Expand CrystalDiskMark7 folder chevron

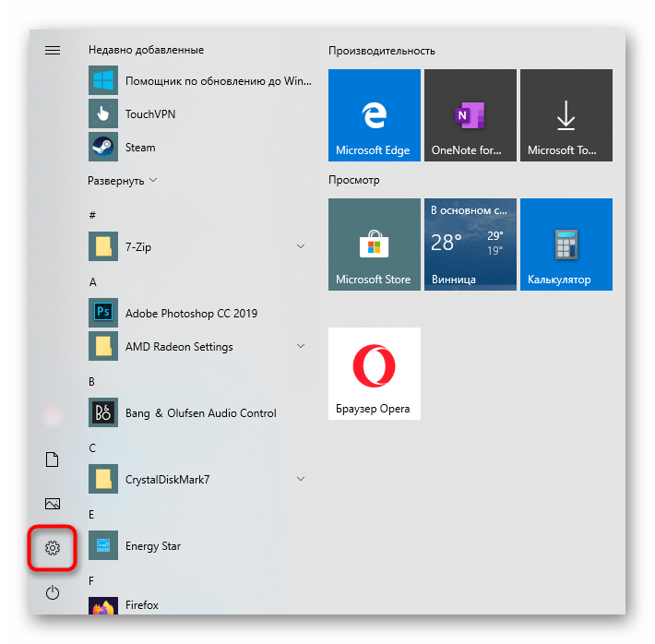pos(301,479)
